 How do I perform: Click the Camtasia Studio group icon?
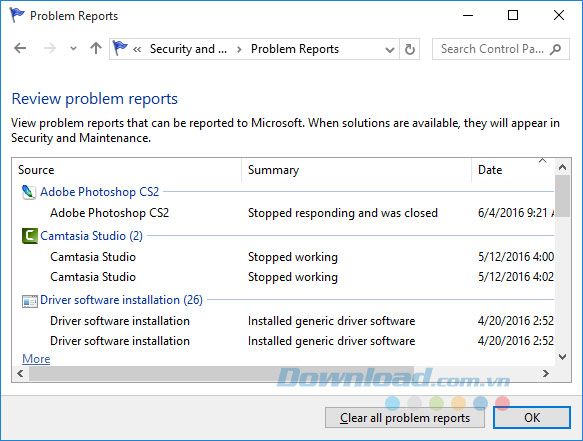coord(30,236)
